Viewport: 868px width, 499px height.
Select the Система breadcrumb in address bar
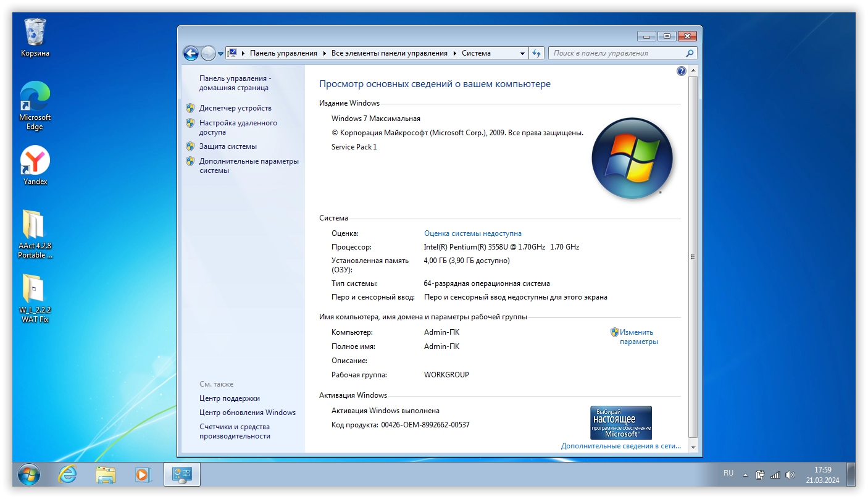[476, 53]
